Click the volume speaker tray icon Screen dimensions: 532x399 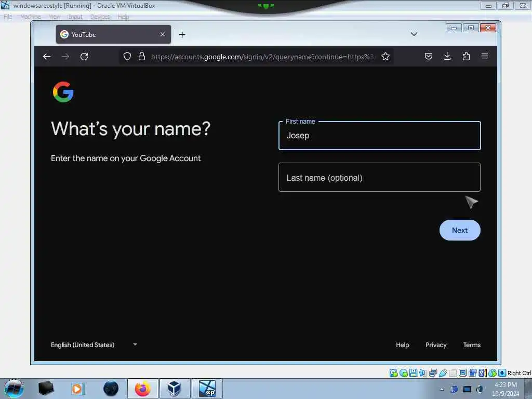[x=480, y=389]
